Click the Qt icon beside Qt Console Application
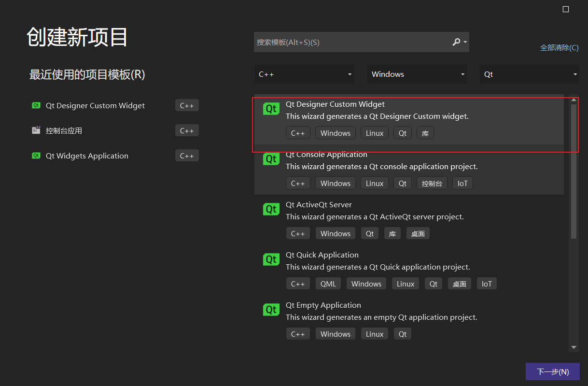This screenshot has height=386, width=588. [x=271, y=158]
